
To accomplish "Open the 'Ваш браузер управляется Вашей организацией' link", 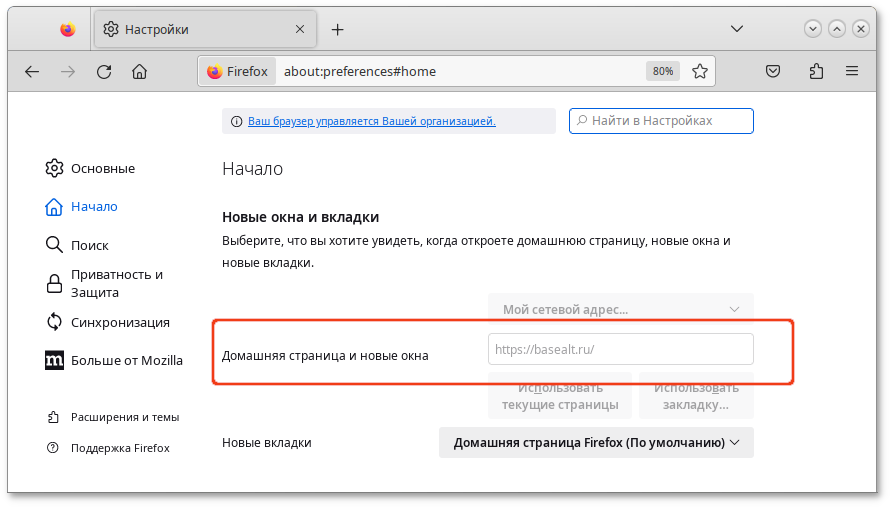I will pyautogui.click(x=372, y=121).
